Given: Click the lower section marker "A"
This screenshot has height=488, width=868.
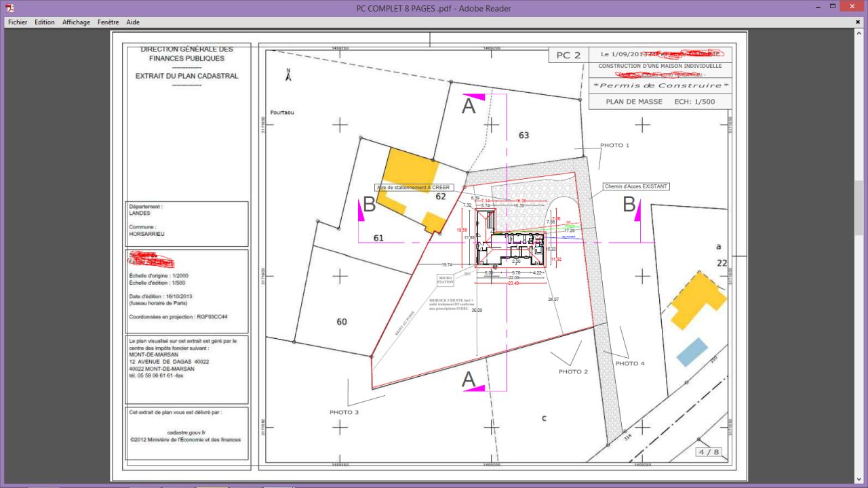Looking at the screenshot, I should pyautogui.click(x=469, y=380).
